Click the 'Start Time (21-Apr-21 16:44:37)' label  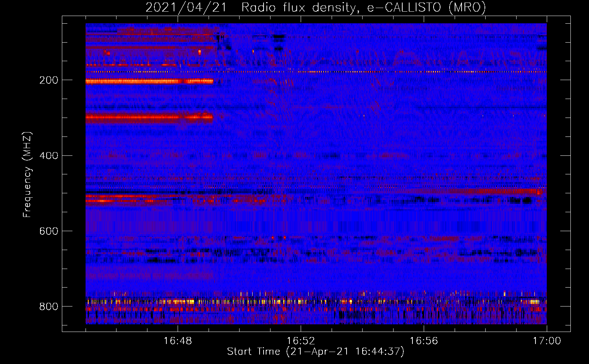pos(316,352)
